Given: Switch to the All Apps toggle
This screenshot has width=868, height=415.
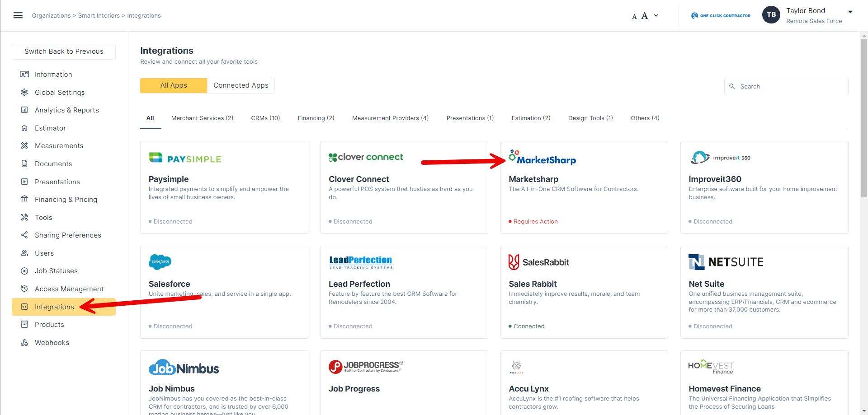Looking at the screenshot, I should (174, 85).
